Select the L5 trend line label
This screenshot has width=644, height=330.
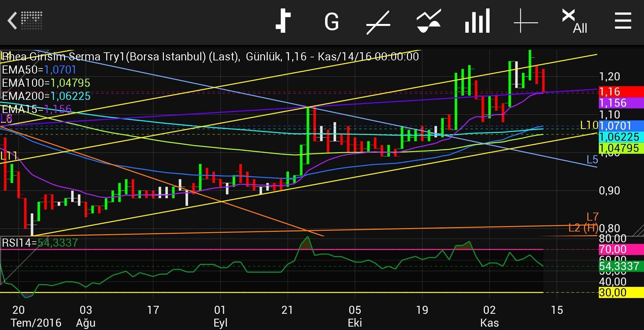(592, 160)
